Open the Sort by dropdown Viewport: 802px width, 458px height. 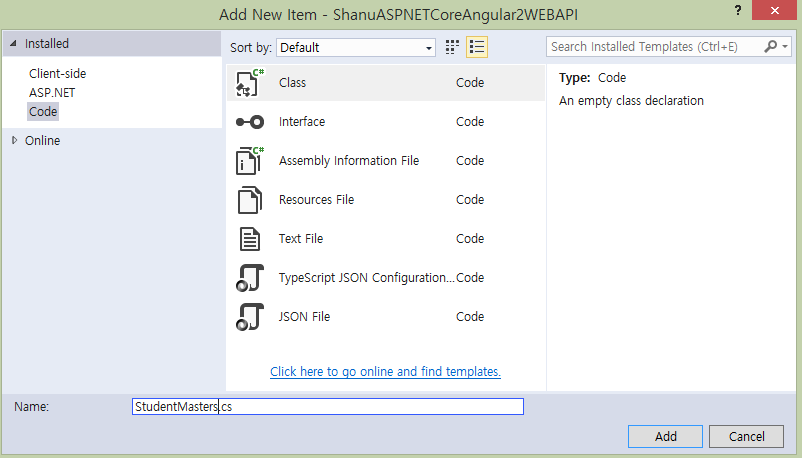[x=357, y=47]
